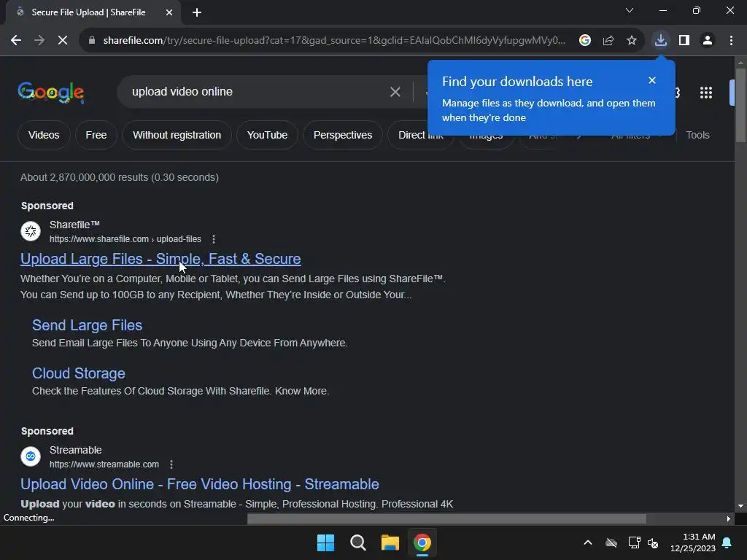Screen dimensions: 747x560
Task: Open the Windows Start menu
Action: 326,542
